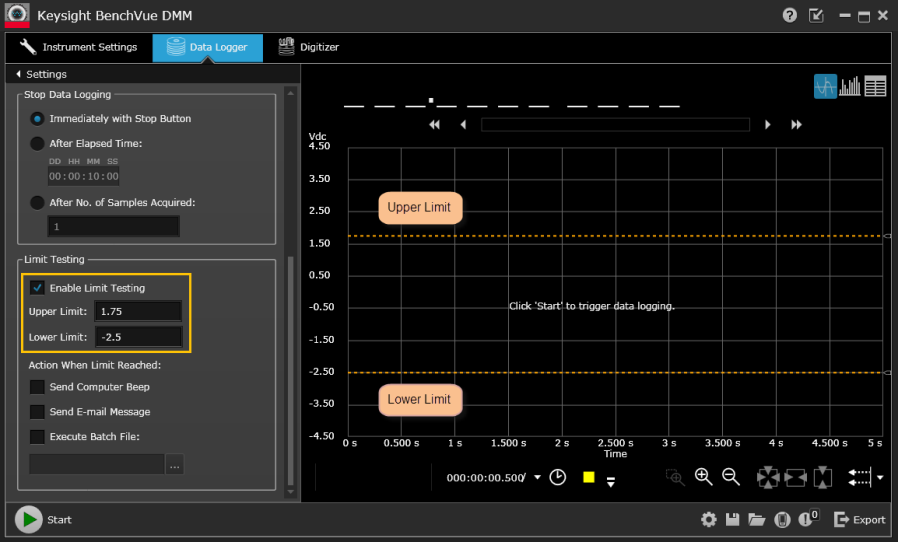Click the Keysight BenchVue app logo
898x542 pixels.
[17, 15]
